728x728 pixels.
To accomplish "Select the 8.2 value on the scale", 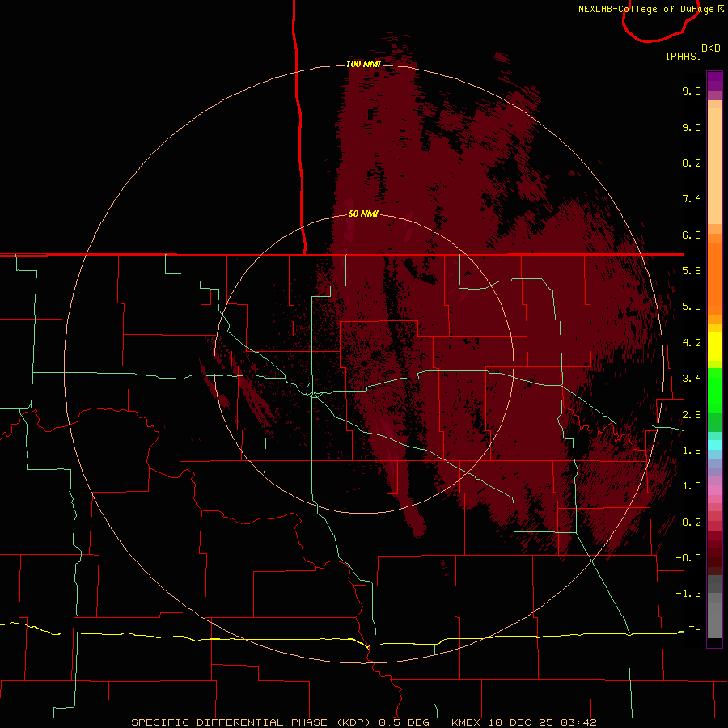I will pos(692,163).
